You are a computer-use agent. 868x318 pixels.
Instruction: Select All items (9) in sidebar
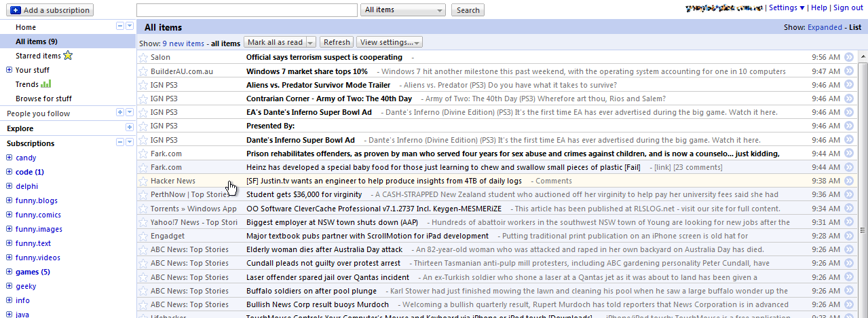pyautogui.click(x=37, y=41)
